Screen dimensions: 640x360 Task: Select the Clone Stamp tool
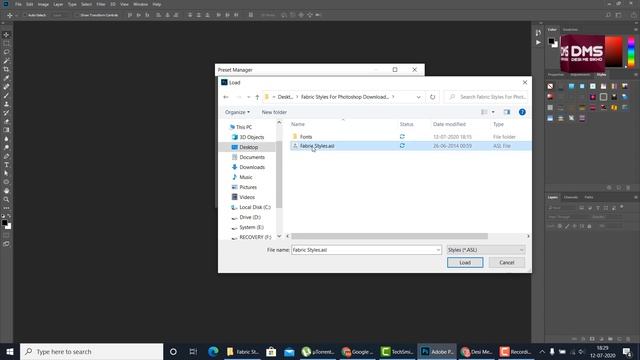click(6, 104)
